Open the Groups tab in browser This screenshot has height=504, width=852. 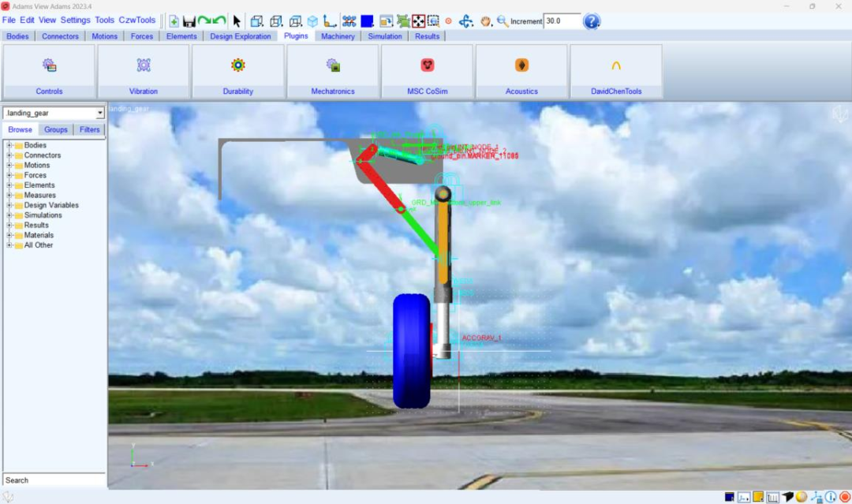coord(56,129)
